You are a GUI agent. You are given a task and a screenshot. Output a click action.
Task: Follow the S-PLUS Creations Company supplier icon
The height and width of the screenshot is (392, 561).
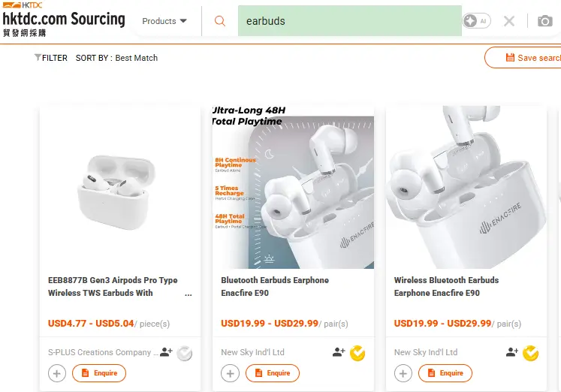pyautogui.click(x=166, y=352)
